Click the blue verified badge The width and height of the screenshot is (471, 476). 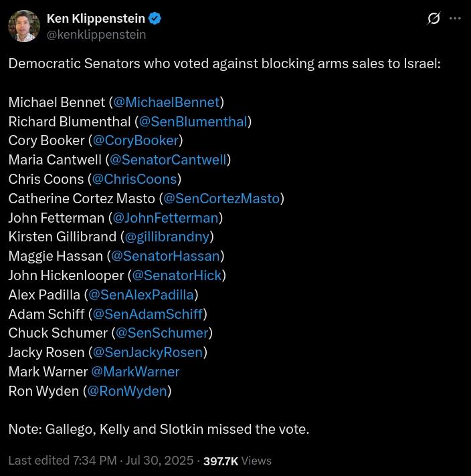[x=155, y=19]
